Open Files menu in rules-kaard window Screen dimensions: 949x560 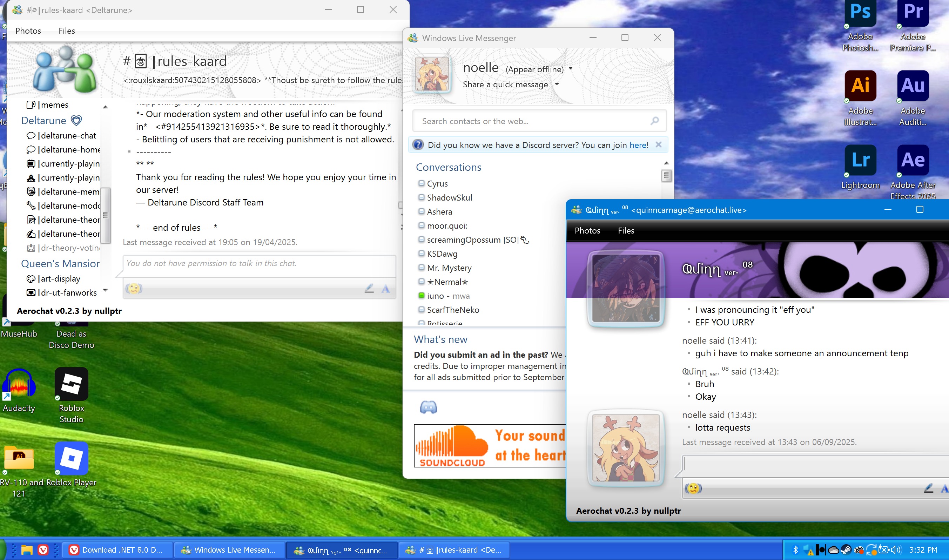click(67, 31)
